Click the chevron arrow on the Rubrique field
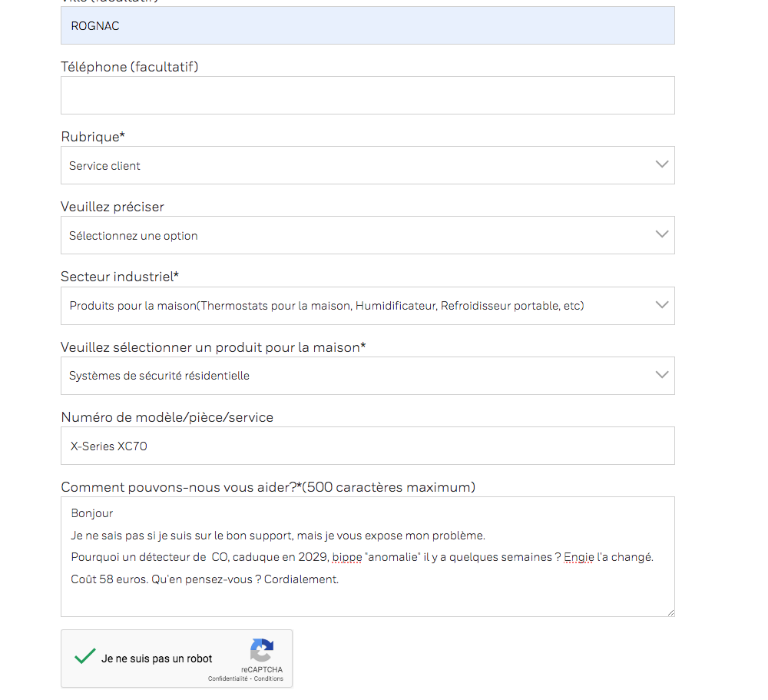 click(662, 164)
